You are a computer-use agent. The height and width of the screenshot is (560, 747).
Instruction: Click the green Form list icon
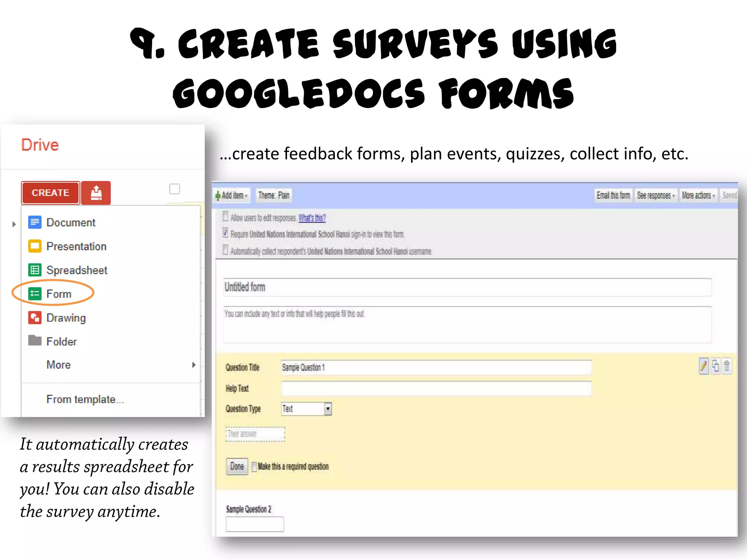coord(35,293)
